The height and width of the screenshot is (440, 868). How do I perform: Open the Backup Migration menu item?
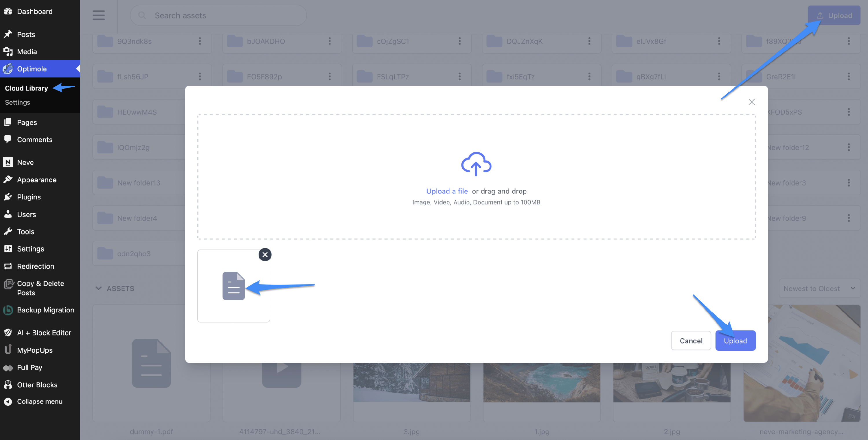coord(45,310)
